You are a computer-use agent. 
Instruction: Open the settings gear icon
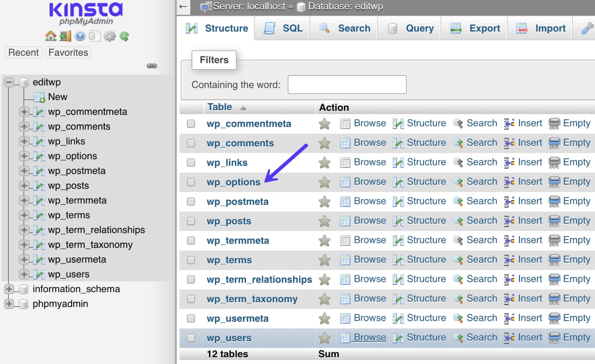[x=109, y=36]
